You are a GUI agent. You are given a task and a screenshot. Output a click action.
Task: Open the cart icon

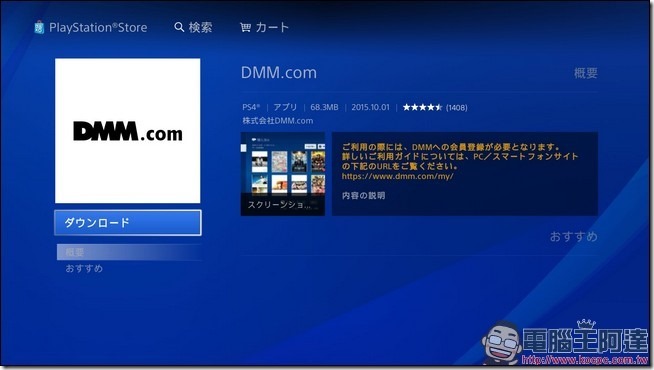(246, 28)
